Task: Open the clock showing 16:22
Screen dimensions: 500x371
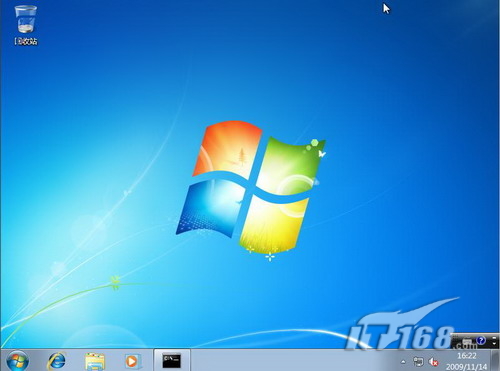Action: (467, 356)
